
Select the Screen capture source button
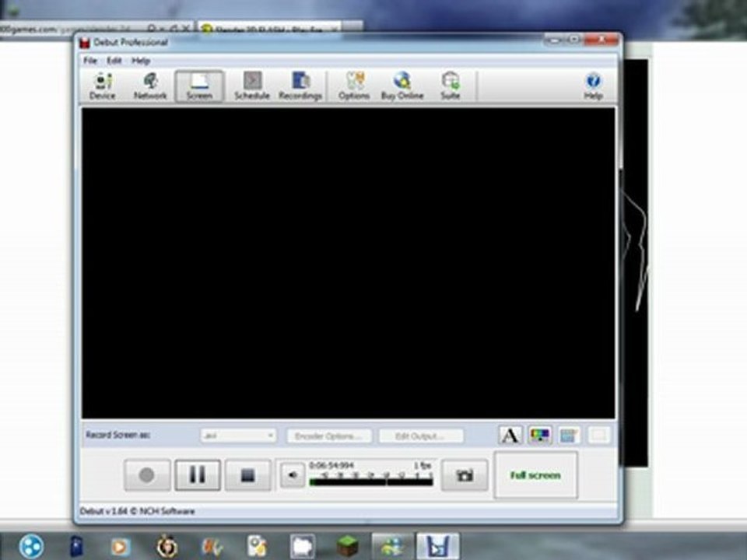199,86
